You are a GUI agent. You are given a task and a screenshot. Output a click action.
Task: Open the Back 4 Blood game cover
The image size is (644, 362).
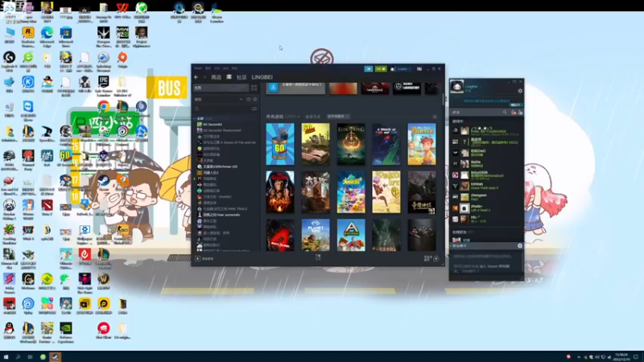tap(280, 235)
